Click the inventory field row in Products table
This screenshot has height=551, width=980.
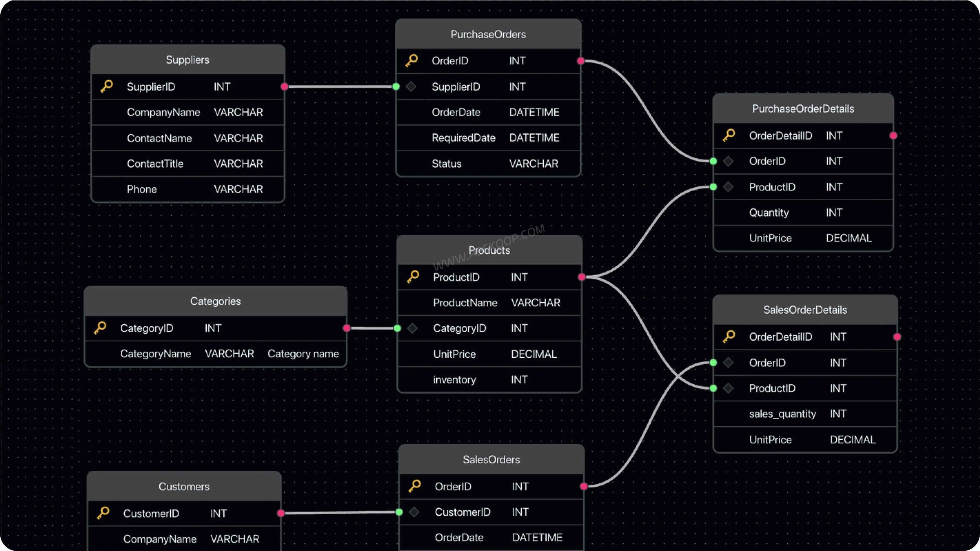pos(489,379)
